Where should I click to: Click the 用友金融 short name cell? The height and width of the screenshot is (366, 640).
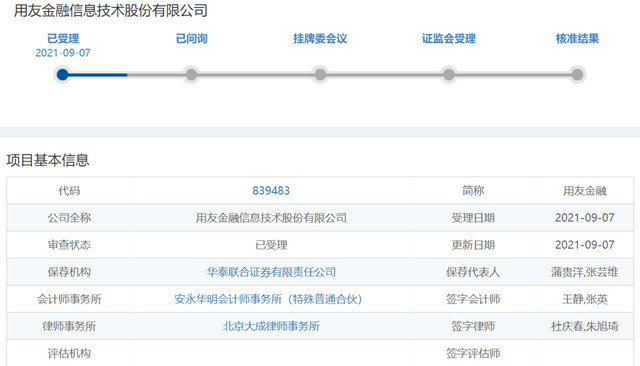[584, 191]
